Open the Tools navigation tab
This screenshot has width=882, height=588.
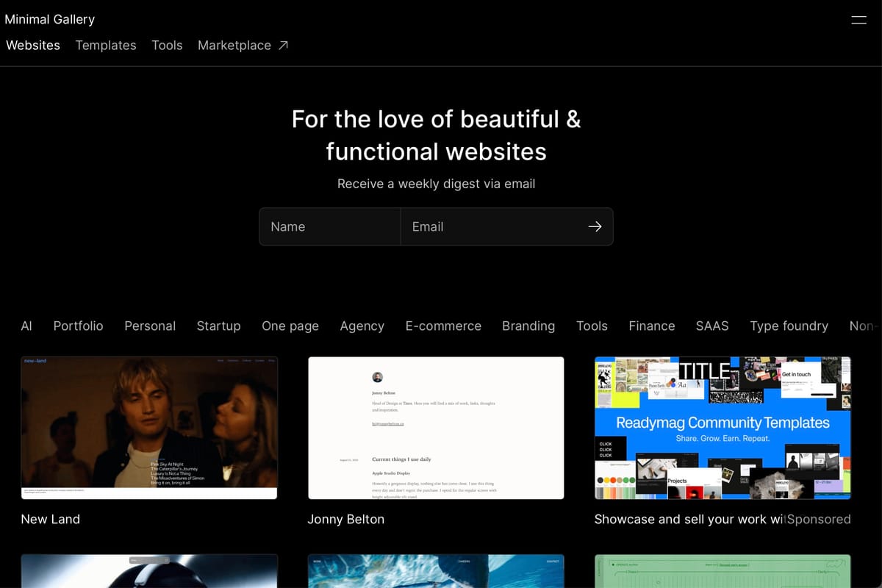[x=167, y=45]
